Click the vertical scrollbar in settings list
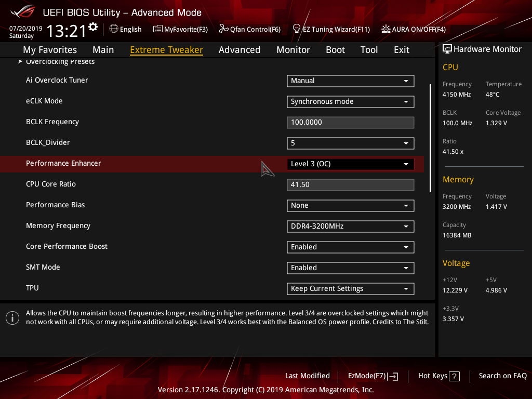The image size is (532, 399). (430, 138)
